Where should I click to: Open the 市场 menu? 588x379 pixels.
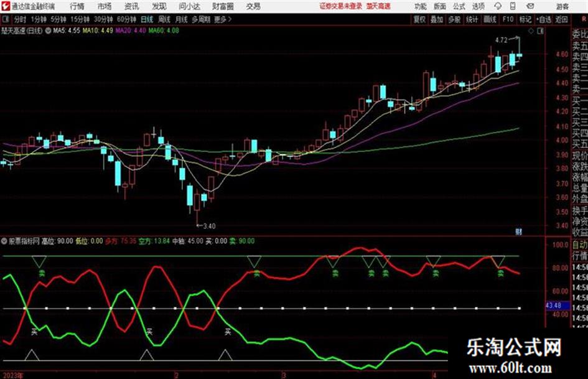(105, 6)
